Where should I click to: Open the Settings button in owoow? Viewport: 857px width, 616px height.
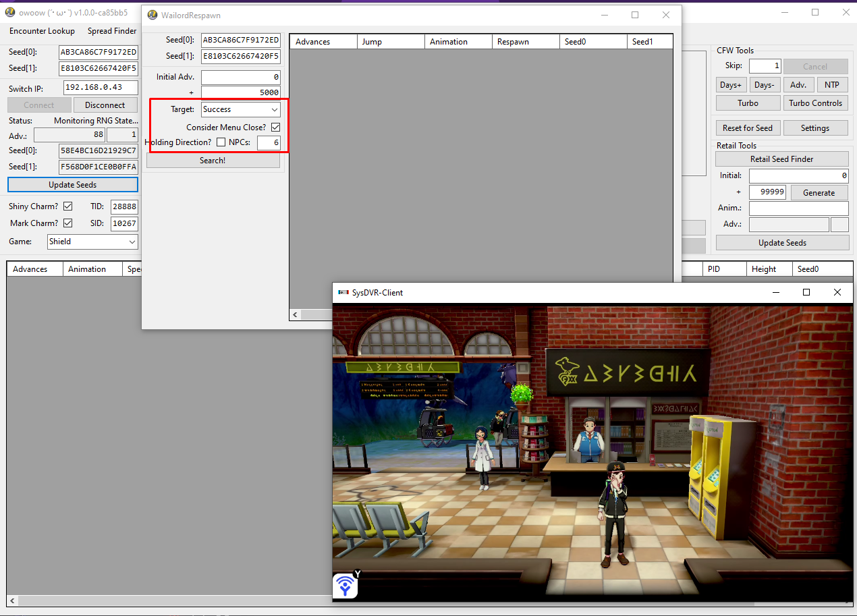[815, 128]
